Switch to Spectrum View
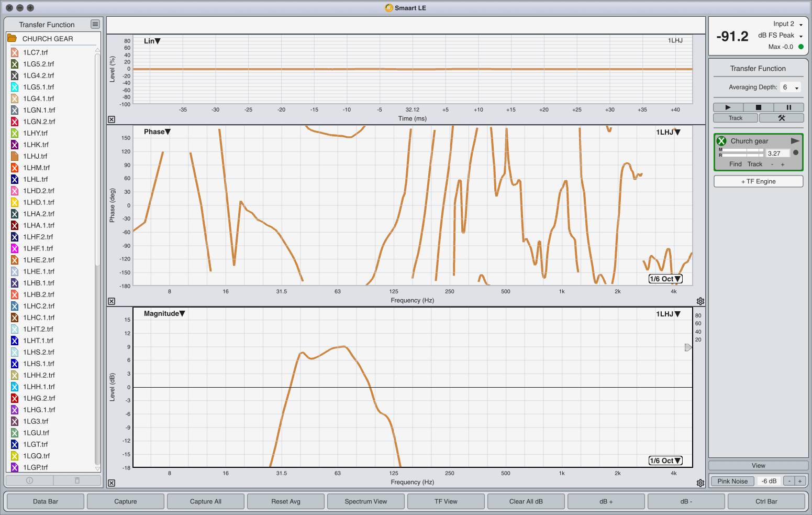 pyautogui.click(x=366, y=501)
